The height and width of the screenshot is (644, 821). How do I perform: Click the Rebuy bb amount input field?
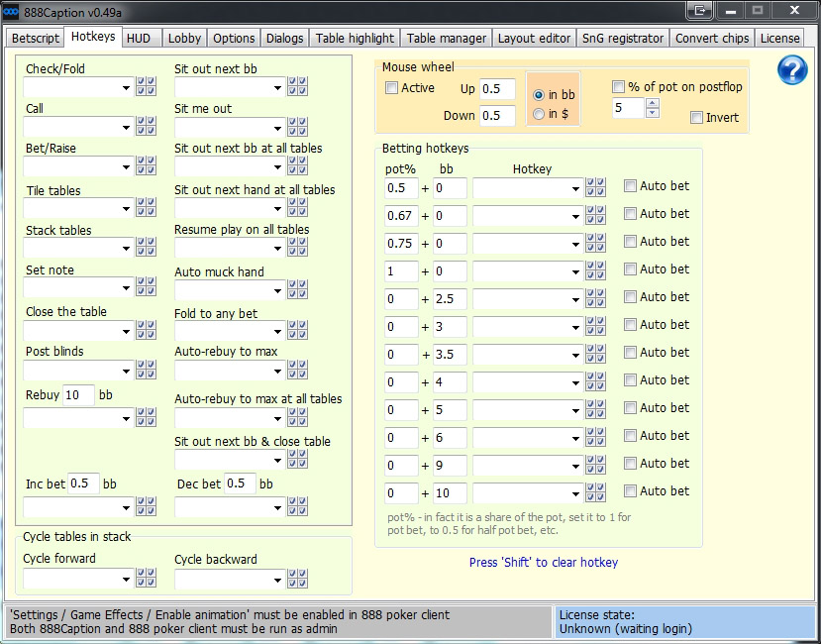click(x=78, y=395)
